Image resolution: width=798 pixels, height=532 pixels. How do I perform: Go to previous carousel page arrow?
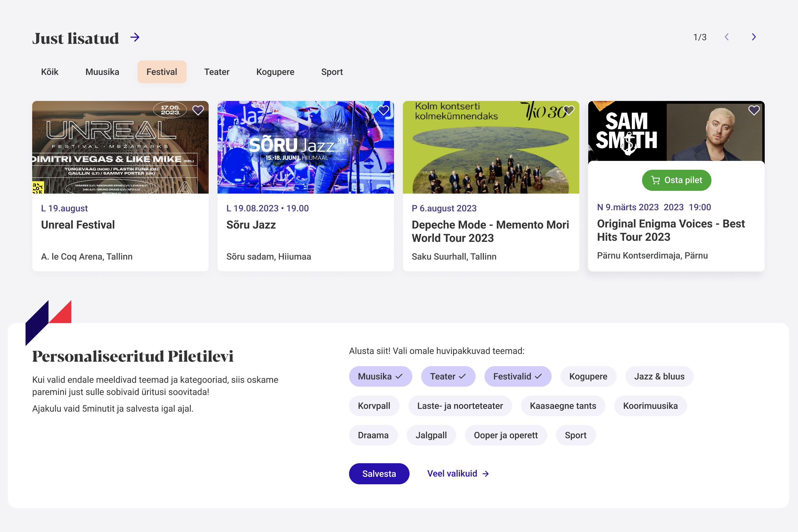(x=727, y=37)
